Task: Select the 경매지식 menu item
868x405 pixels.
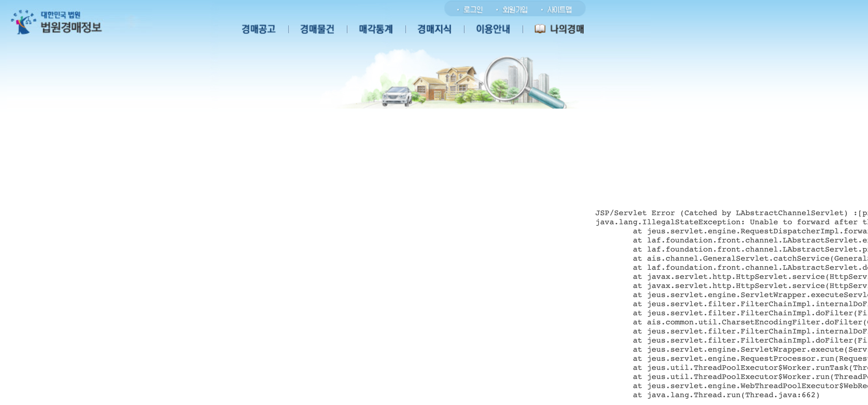Action: point(434,29)
